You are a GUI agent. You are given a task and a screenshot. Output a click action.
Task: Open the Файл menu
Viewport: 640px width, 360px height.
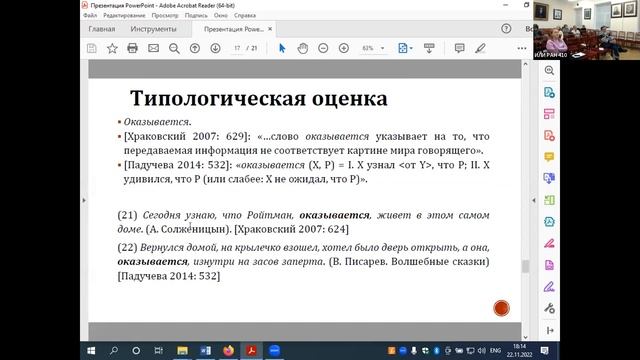pyautogui.click(x=90, y=15)
